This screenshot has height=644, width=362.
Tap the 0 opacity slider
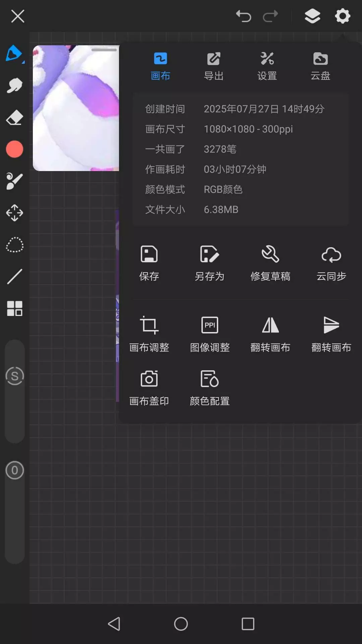pyautogui.click(x=15, y=470)
